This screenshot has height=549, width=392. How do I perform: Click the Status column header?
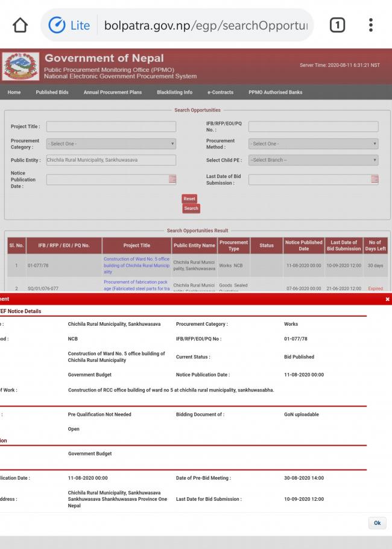[x=267, y=246]
